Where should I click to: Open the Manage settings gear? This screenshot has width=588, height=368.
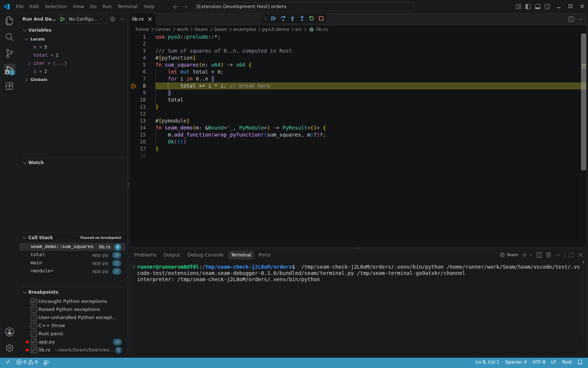10,348
